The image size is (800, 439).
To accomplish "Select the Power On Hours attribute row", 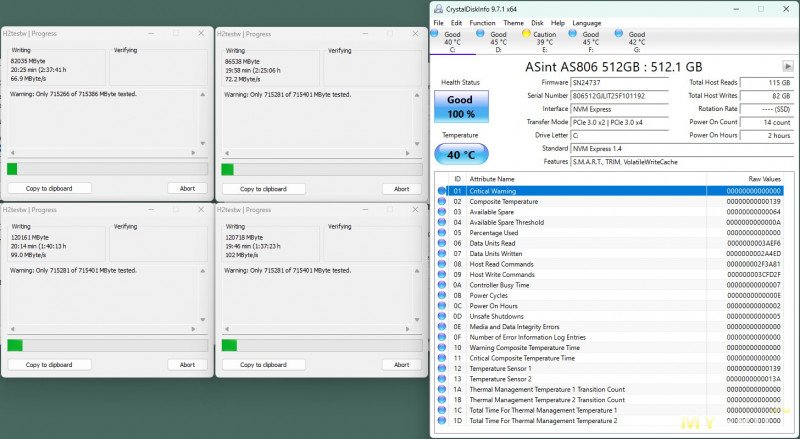I will [610, 306].
